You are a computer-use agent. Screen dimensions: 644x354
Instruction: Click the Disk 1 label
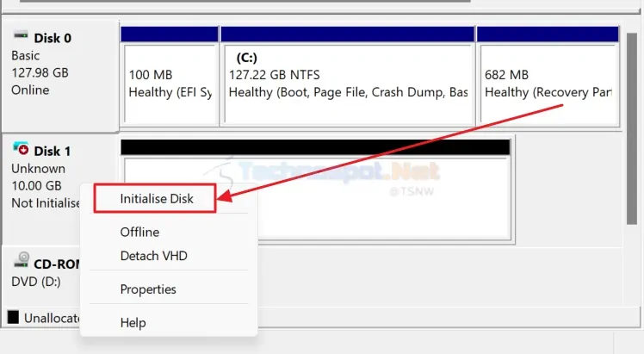(x=53, y=151)
